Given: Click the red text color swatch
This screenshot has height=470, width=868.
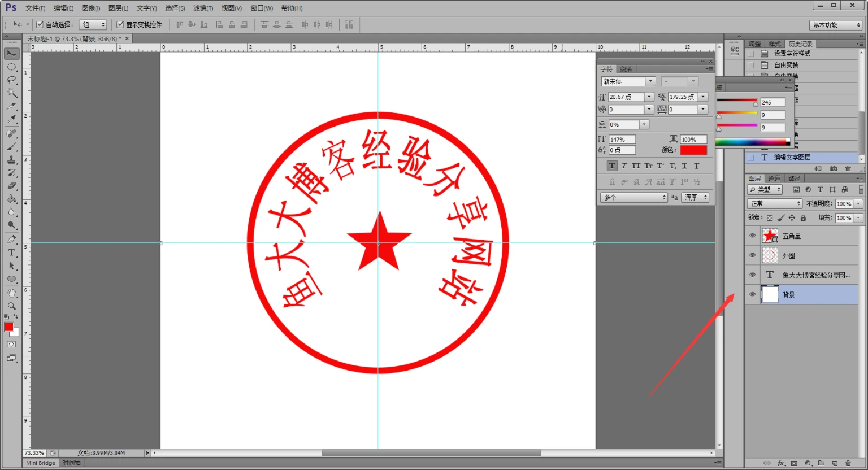Looking at the screenshot, I should click(x=693, y=150).
